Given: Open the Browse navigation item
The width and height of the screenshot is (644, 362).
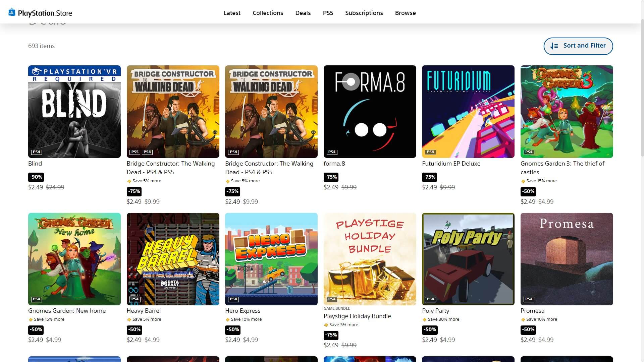Looking at the screenshot, I should 405,13.
